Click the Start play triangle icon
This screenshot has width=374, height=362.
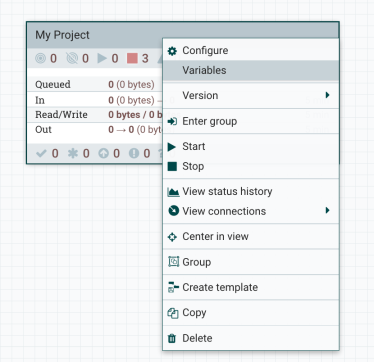click(x=172, y=147)
